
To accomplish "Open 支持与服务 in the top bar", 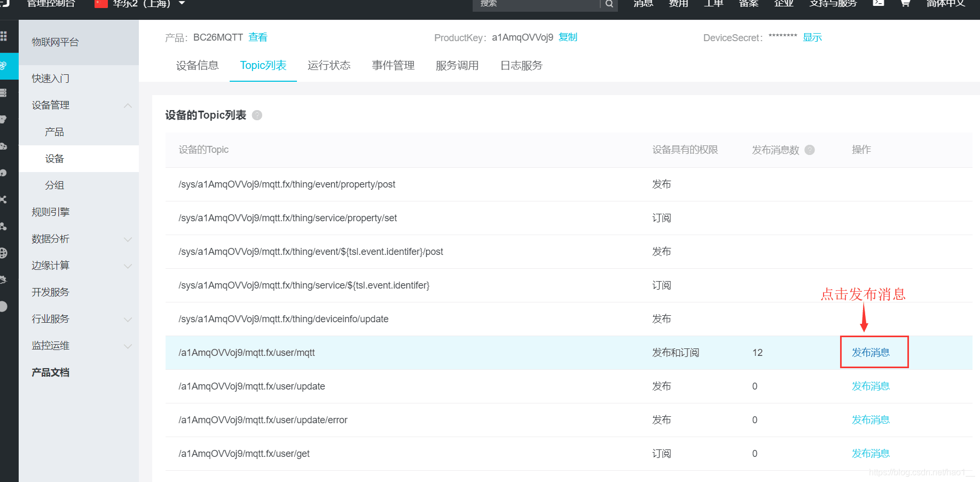I will 833,3.
